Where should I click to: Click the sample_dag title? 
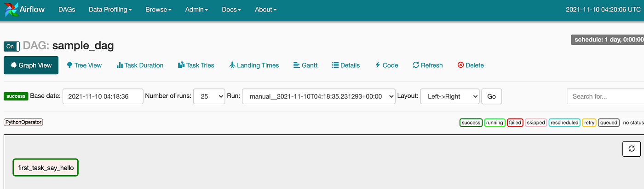pyautogui.click(x=83, y=46)
